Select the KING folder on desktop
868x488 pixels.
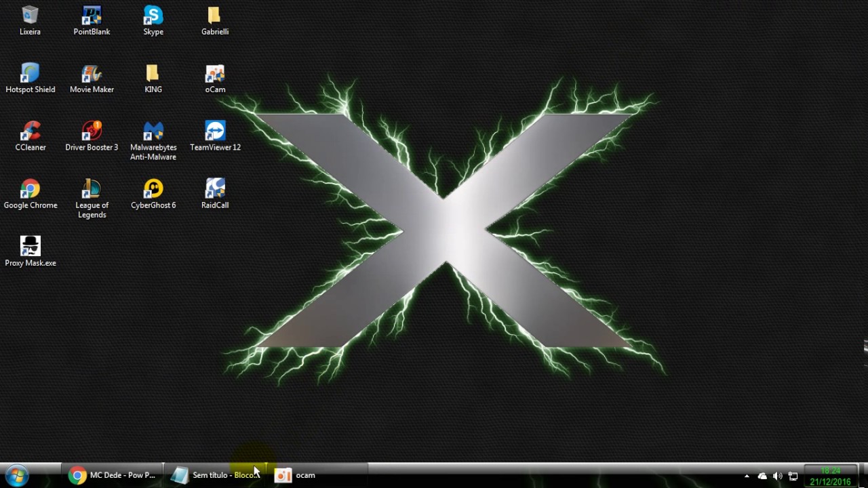pos(153,79)
